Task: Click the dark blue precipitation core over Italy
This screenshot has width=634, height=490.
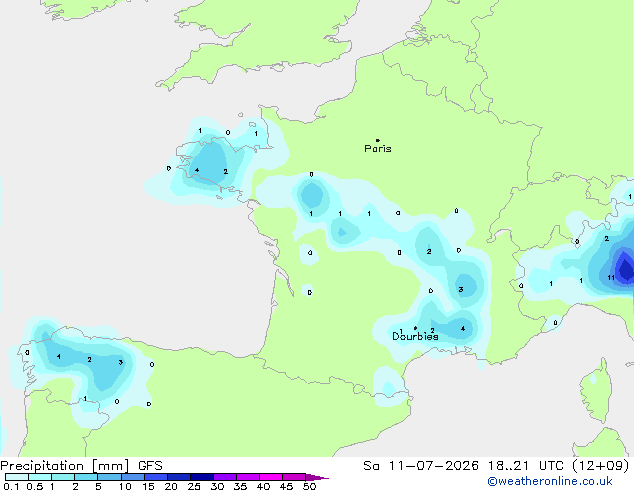Action: point(625,268)
